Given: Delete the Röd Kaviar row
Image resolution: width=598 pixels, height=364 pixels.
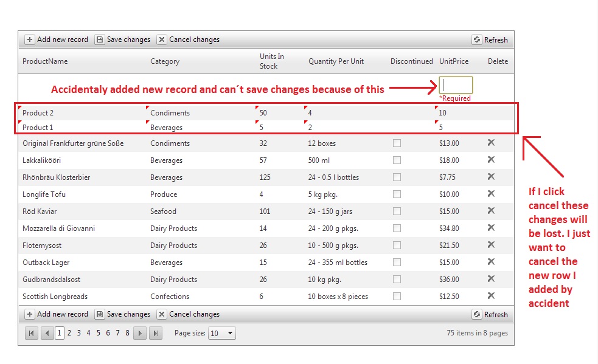Looking at the screenshot, I should point(491,211).
